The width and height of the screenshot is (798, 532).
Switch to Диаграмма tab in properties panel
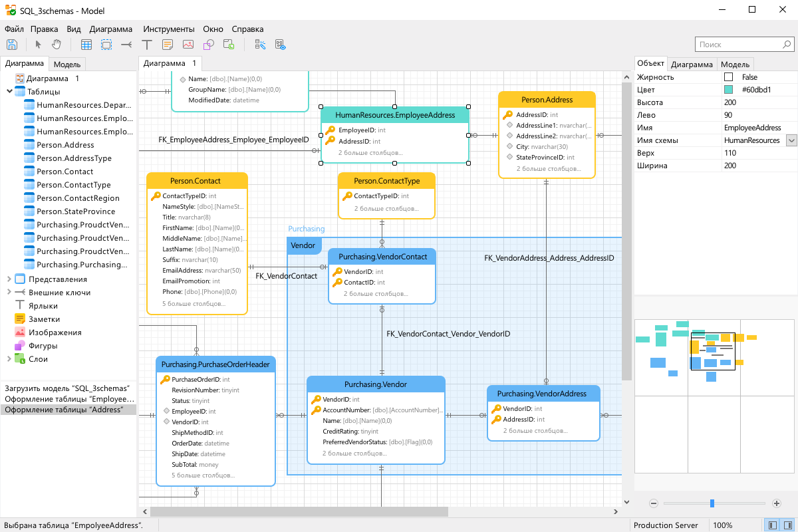pyautogui.click(x=692, y=65)
